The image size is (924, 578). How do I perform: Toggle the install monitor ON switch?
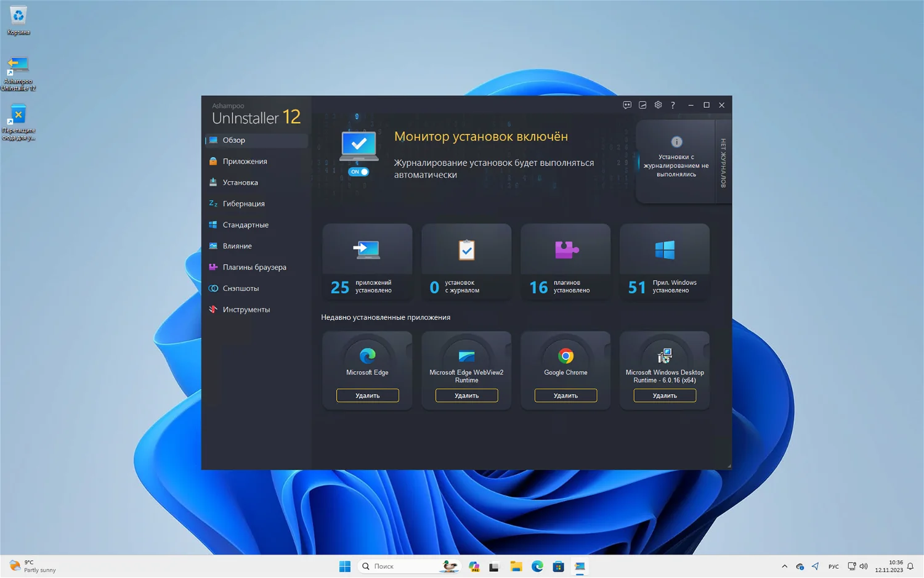359,172
